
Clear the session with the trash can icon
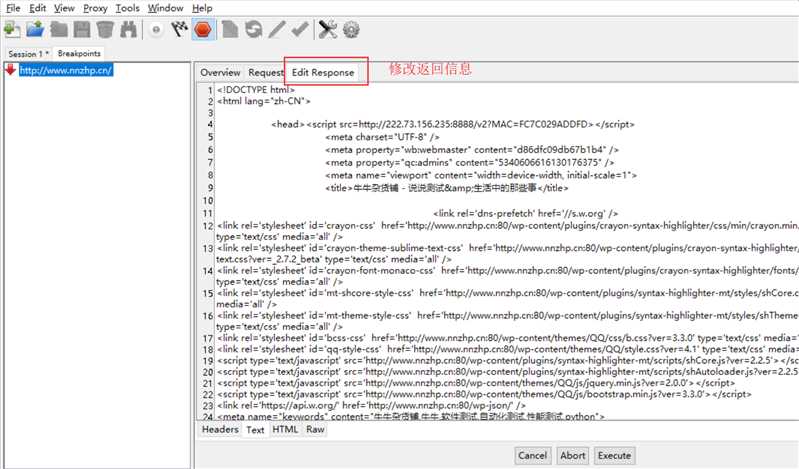105,30
